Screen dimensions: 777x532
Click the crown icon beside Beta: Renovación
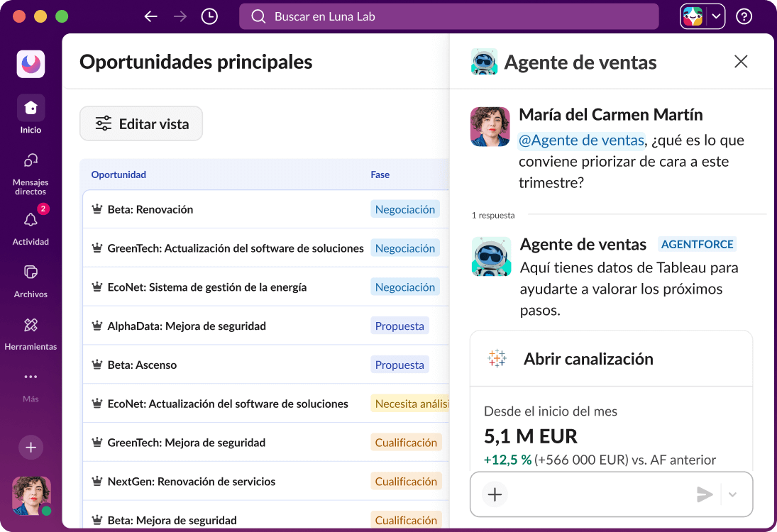tap(96, 209)
